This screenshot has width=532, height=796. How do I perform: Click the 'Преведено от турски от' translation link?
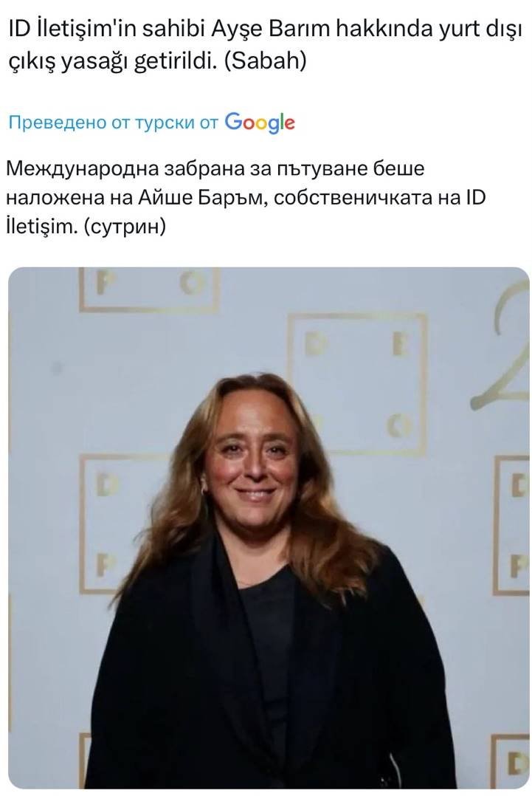tap(114, 123)
